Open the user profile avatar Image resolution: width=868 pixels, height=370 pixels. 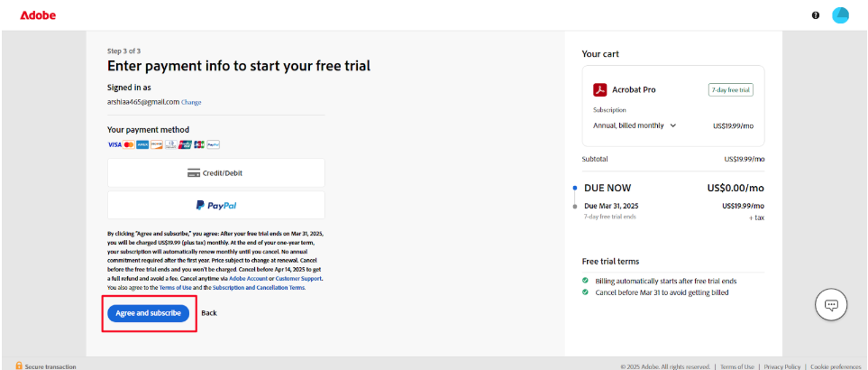[840, 15]
